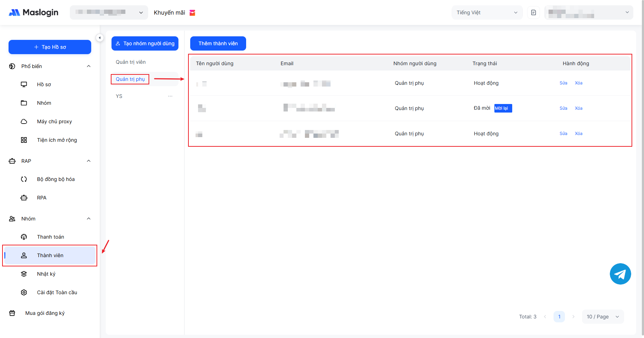Collapse the Phổ biến section
Image resolution: width=644 pixels, height=338 pixels.
(x=89, y=66)
